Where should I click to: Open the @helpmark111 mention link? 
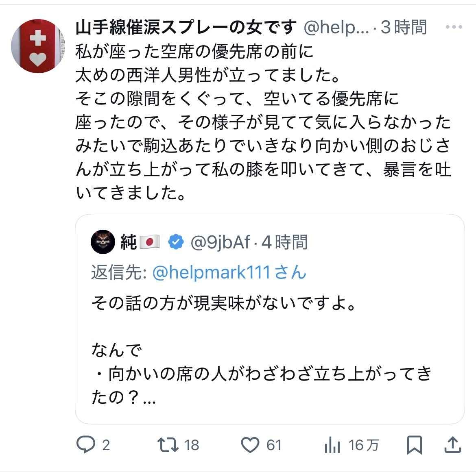coord(211,272)
